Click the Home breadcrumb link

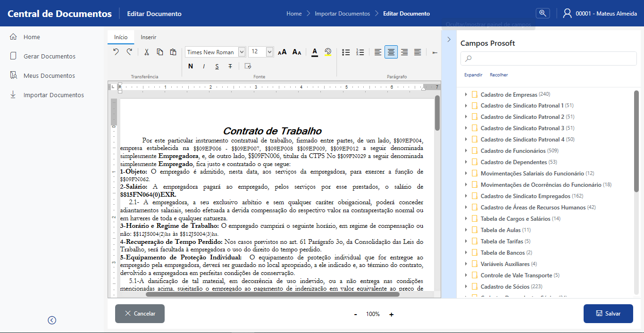point(294,14)
